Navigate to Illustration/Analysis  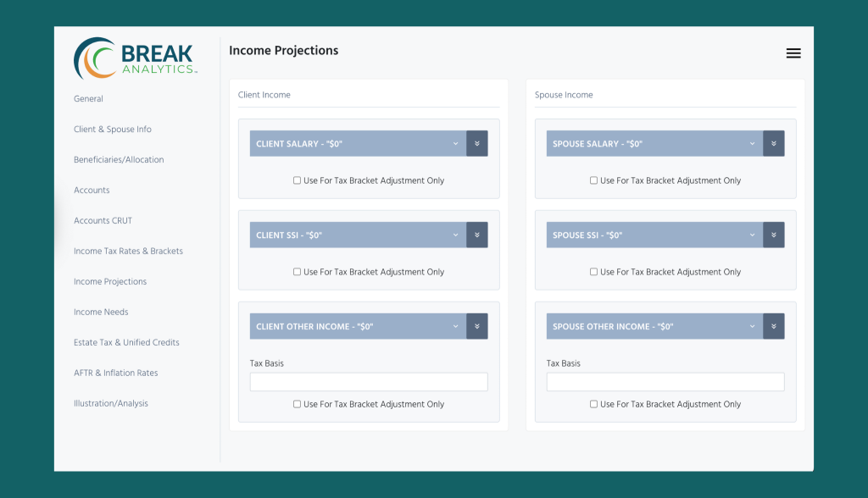[x=111, y=403]
